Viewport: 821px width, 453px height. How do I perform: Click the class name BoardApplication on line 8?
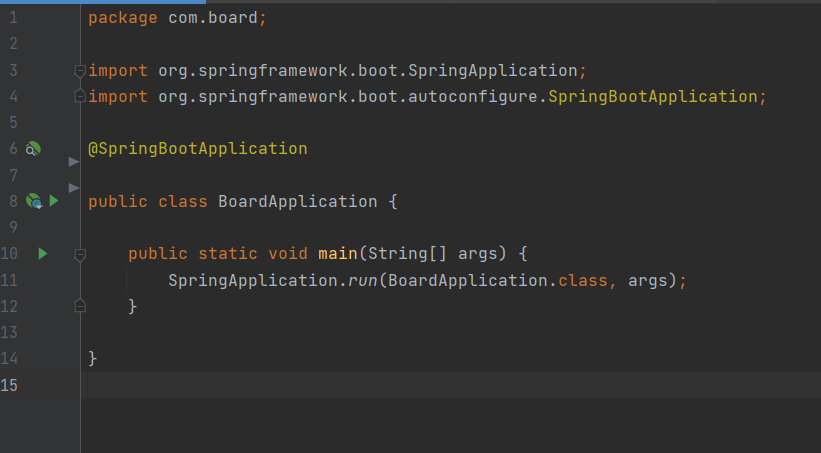[x=297, y=202]
